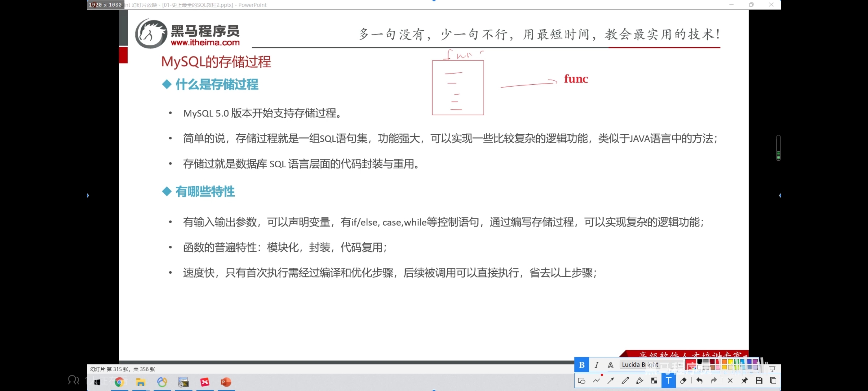This screenshot has width=868, height=391.
Task: Select the rectangle and ellipse shape tool
Action: [582, 380]
